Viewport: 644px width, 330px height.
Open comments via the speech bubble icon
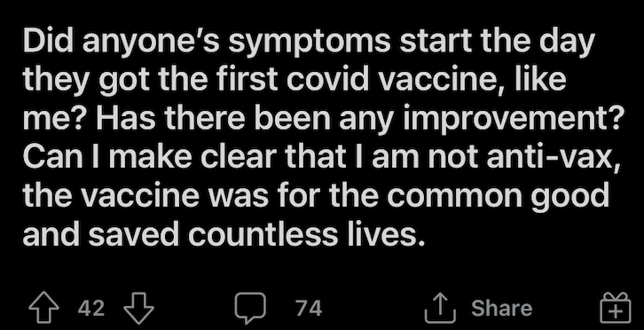[250, 308]
